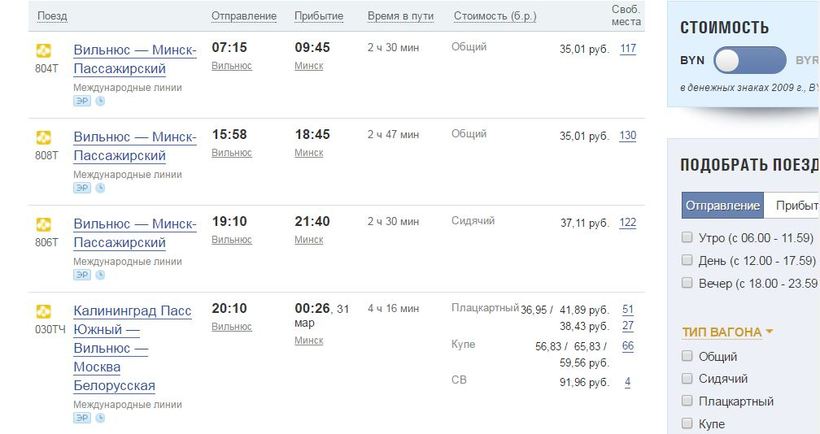Click the ЭР badge under train 804Т

tap(82, 101)
